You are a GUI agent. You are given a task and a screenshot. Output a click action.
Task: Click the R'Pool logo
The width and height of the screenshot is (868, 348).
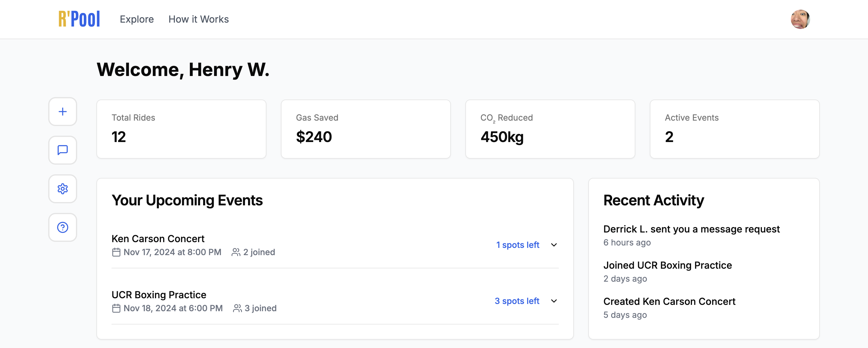tap(79, 19)
